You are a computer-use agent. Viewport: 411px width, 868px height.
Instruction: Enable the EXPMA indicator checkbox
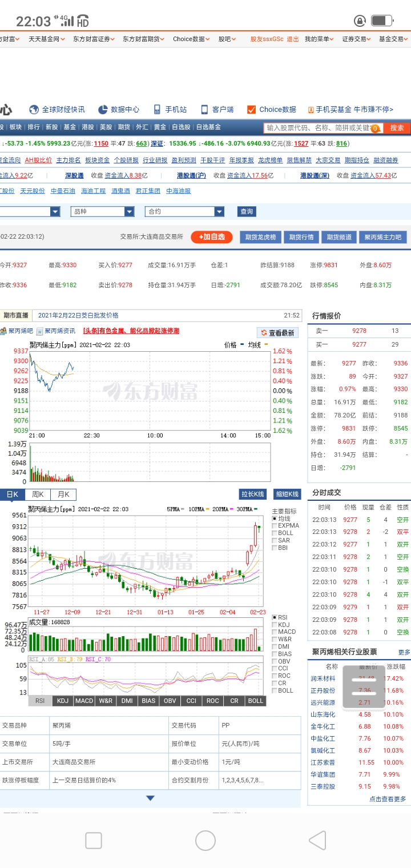[275, 526]
